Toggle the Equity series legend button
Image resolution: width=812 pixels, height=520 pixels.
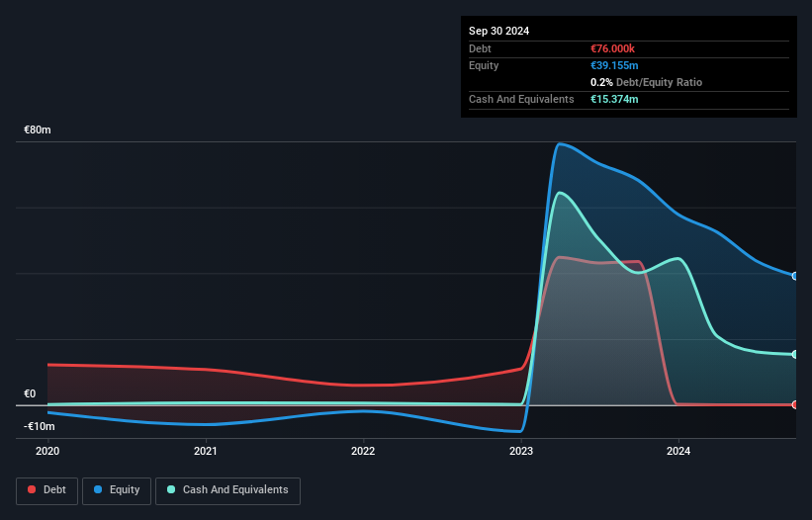click(117, 490)
